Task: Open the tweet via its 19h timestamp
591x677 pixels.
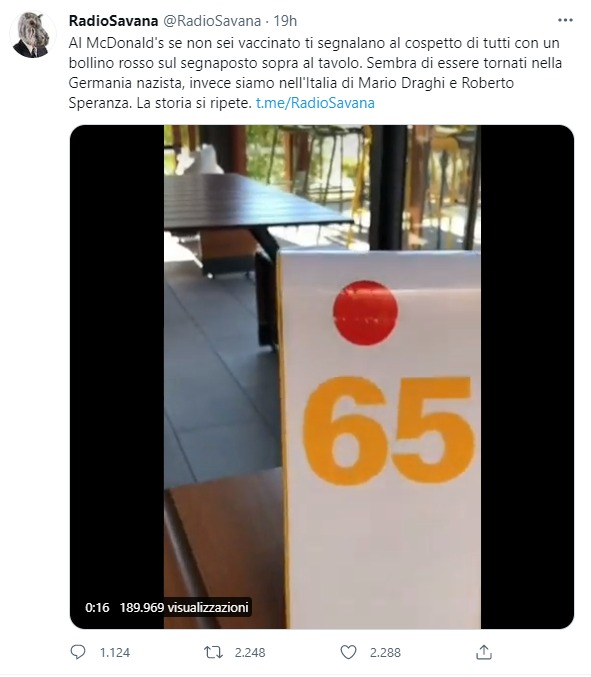Action: click(x=285, y=21)
